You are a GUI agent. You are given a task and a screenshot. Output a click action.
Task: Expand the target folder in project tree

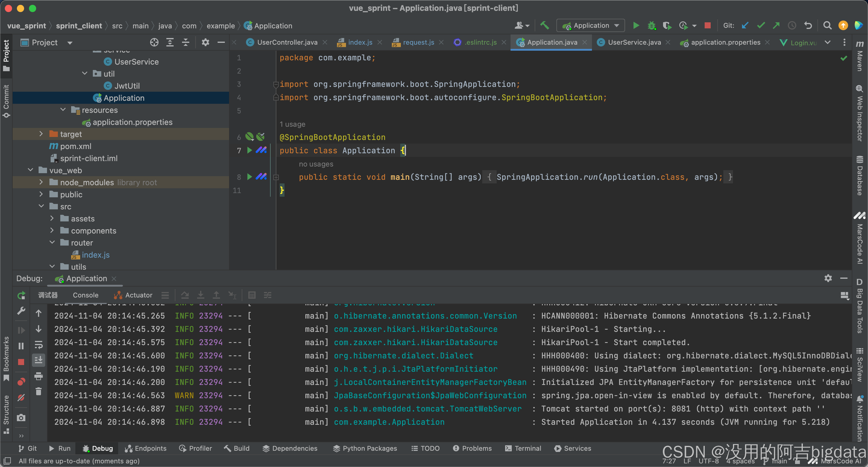click(x=41, y=134)
